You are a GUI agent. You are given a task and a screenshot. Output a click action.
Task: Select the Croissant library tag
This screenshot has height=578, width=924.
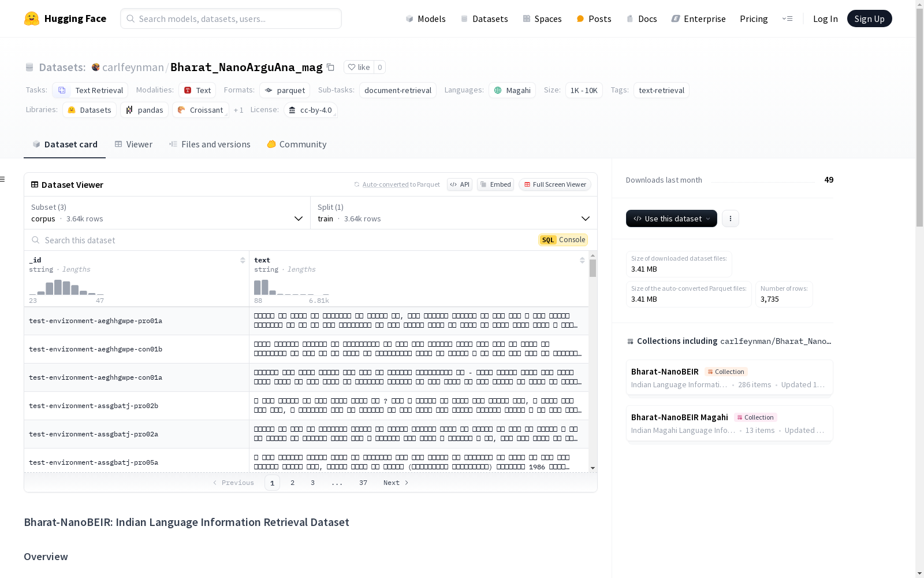click(200, 110)
